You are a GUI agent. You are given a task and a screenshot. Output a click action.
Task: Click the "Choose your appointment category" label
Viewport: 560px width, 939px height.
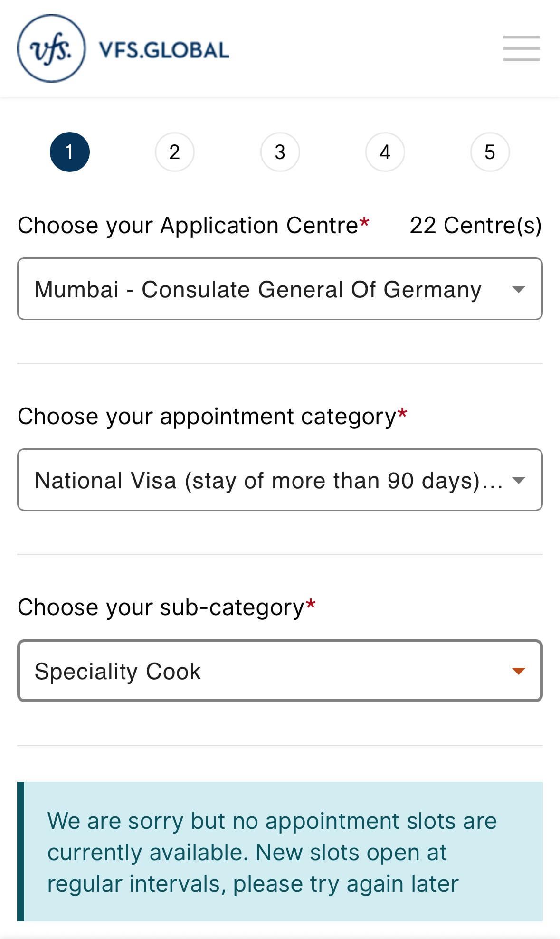(x=207, y=417)
